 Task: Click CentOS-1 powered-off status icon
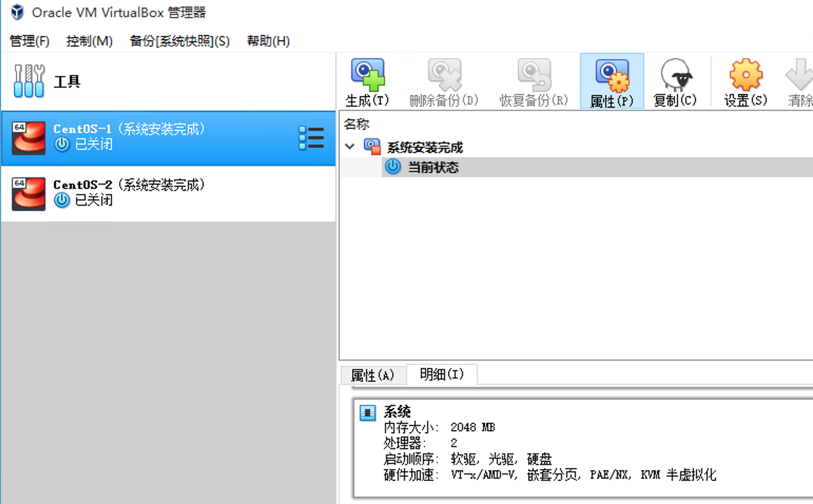(x=62, y=144)
